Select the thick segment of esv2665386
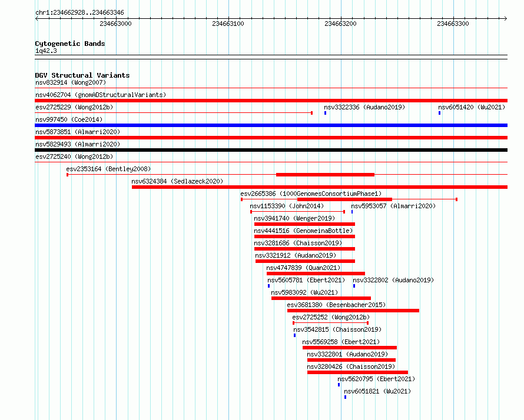The height and width of the screenshot is (420, 524). (x=344, y=199)
